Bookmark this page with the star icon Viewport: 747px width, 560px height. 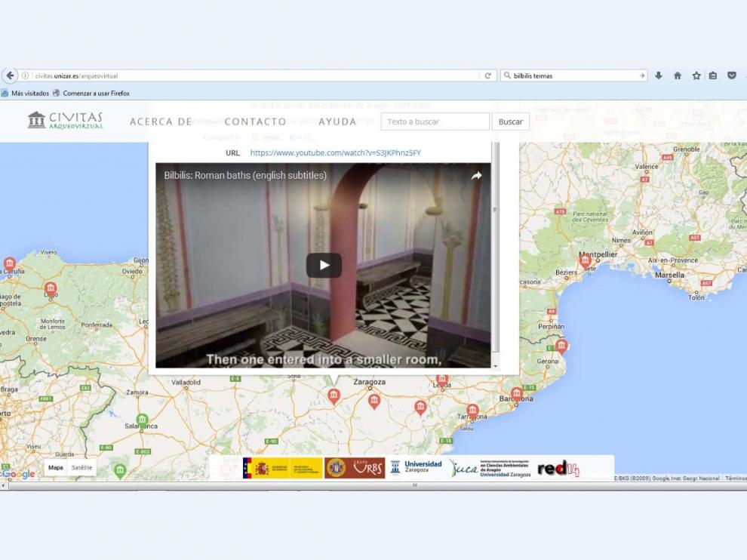[x=696, y=75]
